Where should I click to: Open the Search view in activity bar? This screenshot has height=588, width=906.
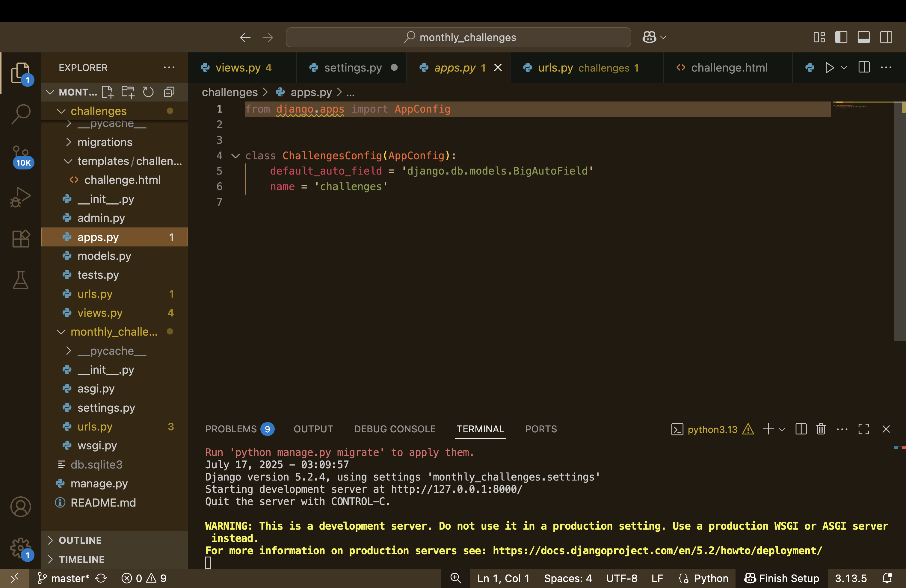[21, 114]
